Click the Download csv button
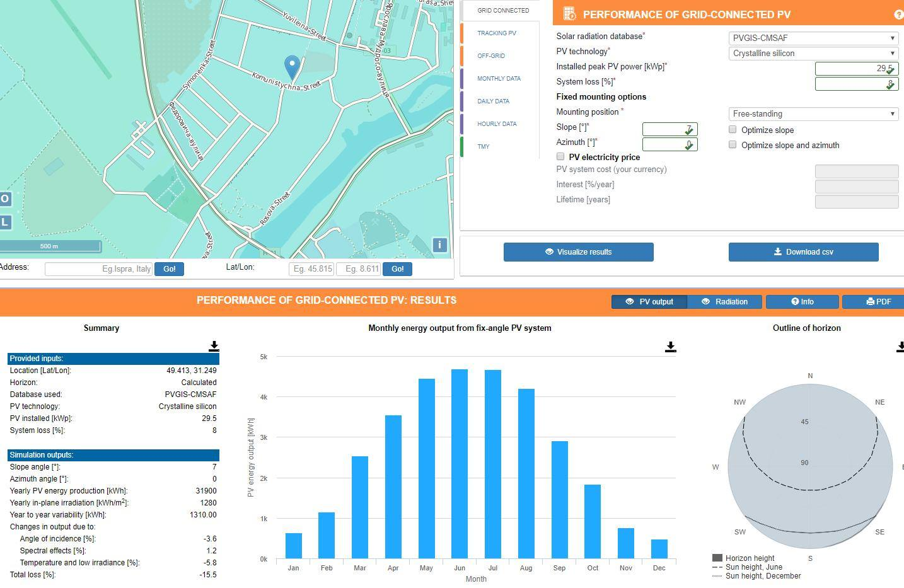904x588 pixels. tap(803, 252)
